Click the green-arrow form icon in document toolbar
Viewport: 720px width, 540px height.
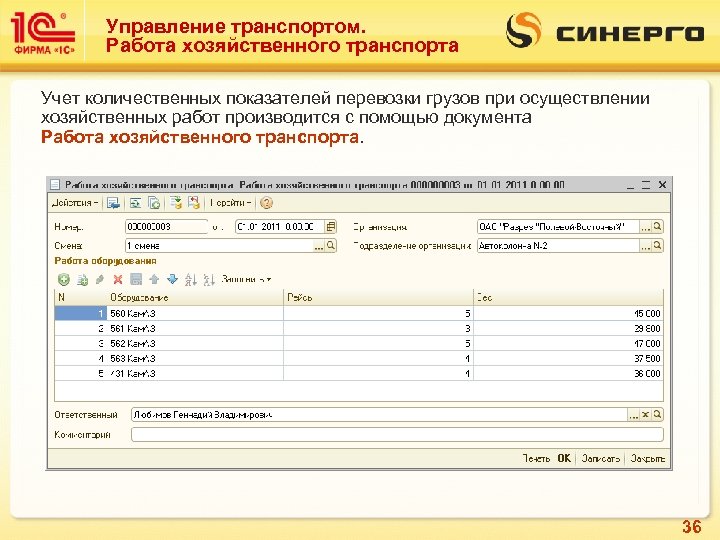135,203
